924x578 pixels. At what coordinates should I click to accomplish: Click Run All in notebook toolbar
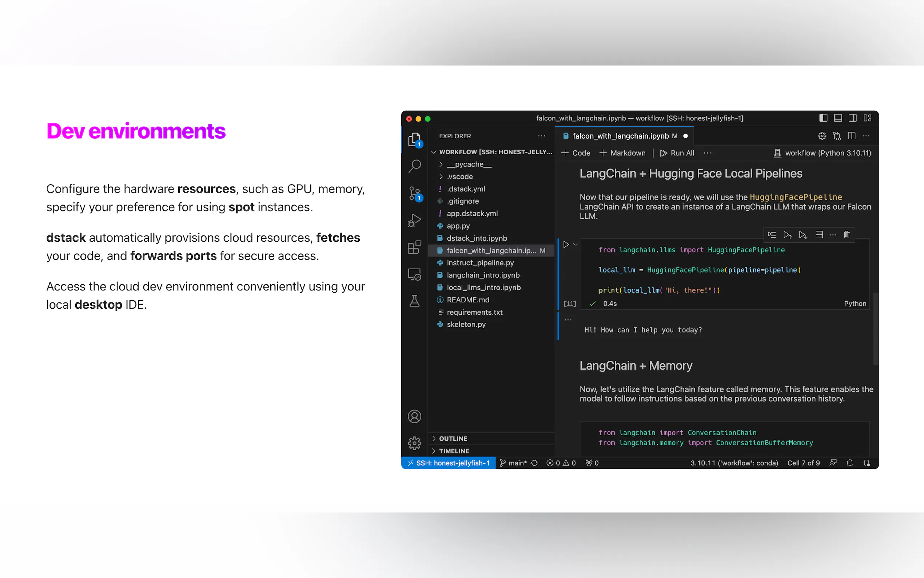[677, 153]
